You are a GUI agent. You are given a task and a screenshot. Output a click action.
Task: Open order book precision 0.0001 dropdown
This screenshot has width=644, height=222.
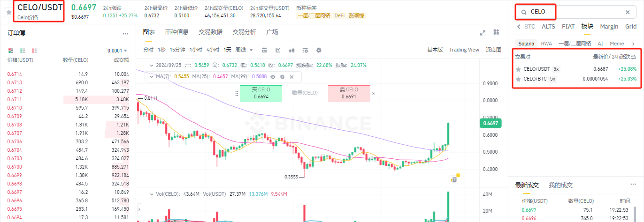click(117, 51)
